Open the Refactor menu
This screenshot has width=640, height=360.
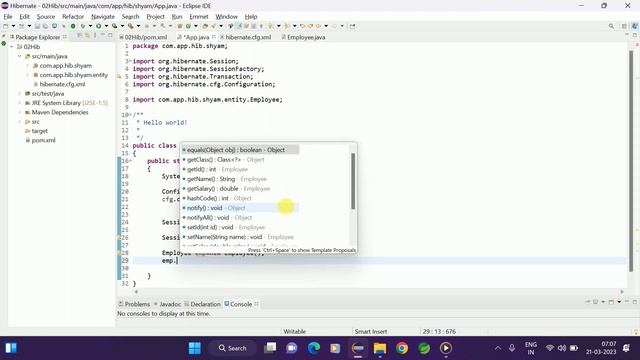click(73, 17)
